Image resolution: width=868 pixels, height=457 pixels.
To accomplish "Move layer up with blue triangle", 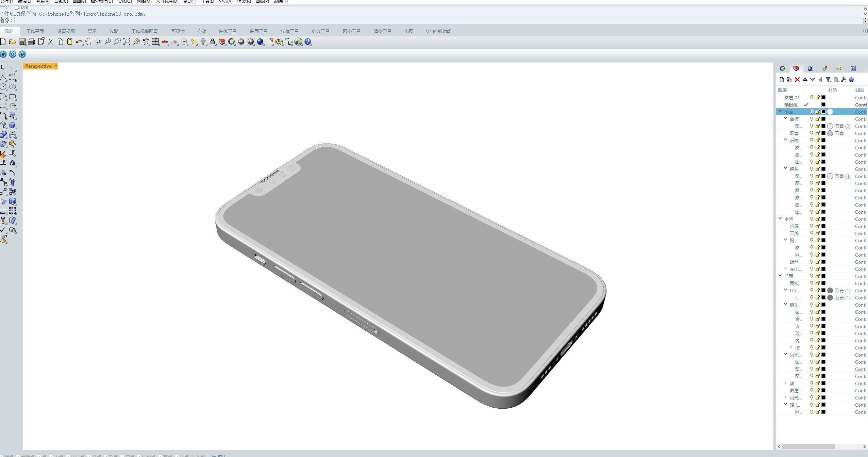I will click(805, 80).
